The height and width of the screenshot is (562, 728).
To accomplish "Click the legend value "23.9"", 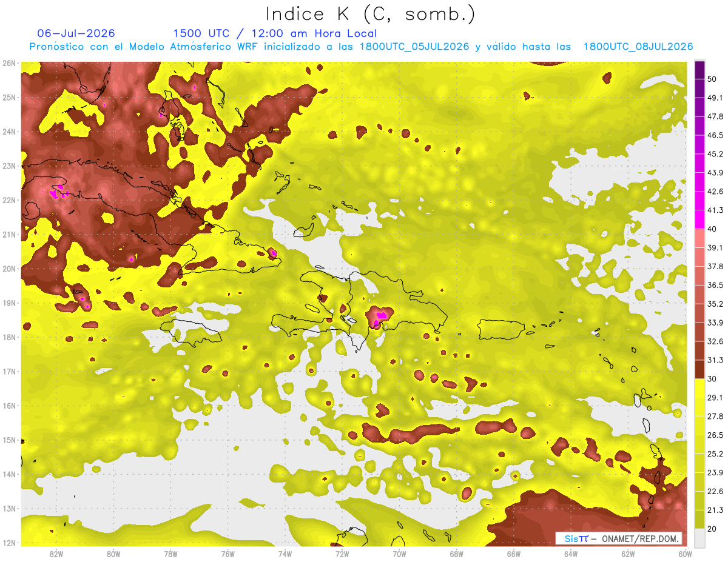I will [x=715, y=472].
